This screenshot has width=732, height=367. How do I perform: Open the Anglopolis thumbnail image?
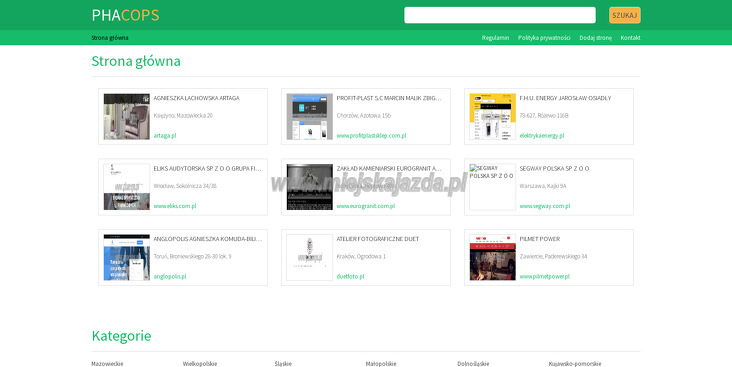click(127, 257)
